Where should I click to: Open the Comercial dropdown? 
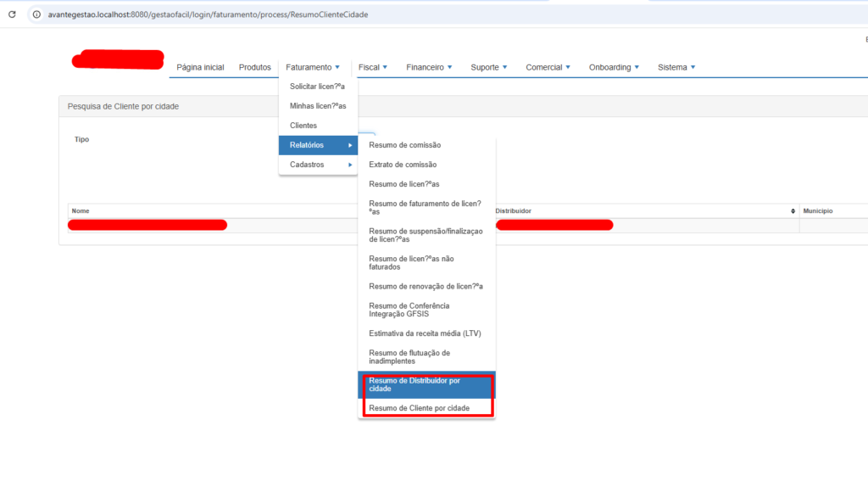click(548, 67)
